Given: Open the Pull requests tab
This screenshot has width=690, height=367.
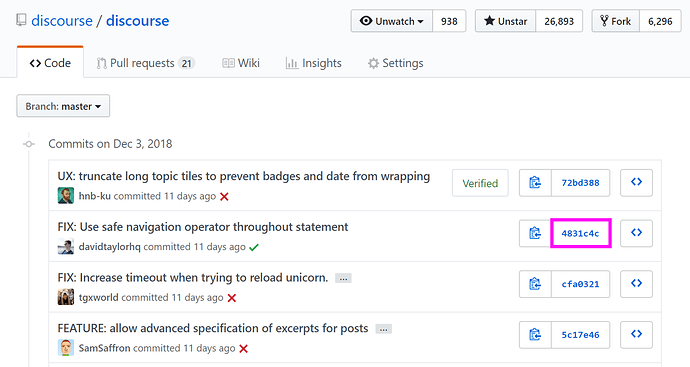Looking at the screenshot, I should (x=146, y=63).
